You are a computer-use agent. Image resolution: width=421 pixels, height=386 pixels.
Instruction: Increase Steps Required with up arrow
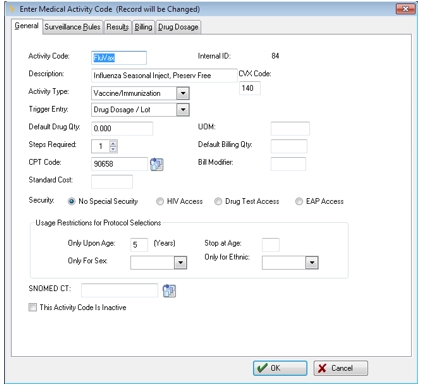[x=113, y=143]
